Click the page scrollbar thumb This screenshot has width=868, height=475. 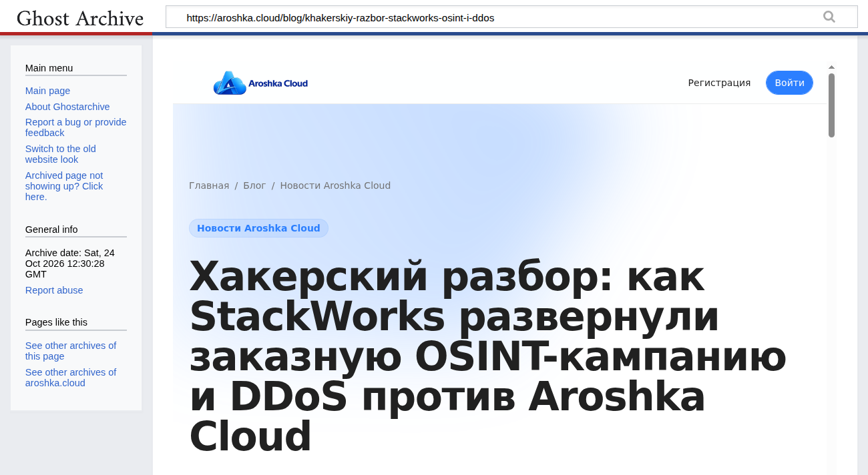pyautogui.click(x=832, y=105)
